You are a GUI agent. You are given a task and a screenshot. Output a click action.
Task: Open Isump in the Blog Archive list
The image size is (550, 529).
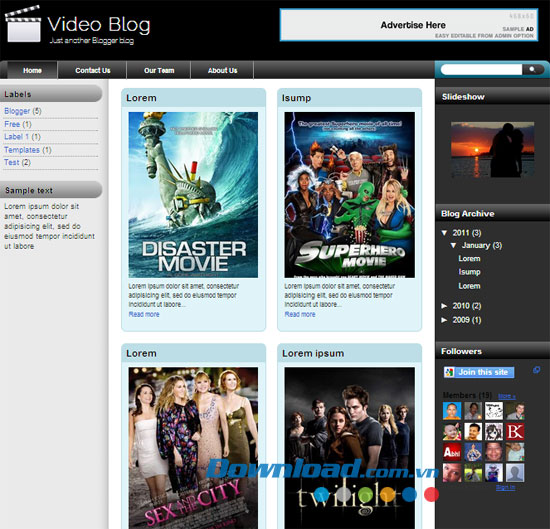[x=469, y=272]
